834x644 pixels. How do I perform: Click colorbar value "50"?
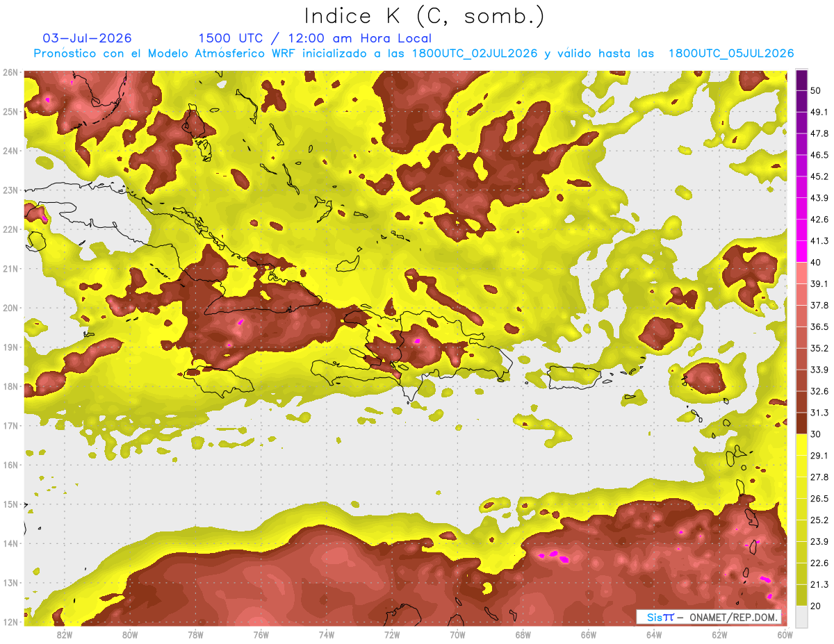click(816, 90)
